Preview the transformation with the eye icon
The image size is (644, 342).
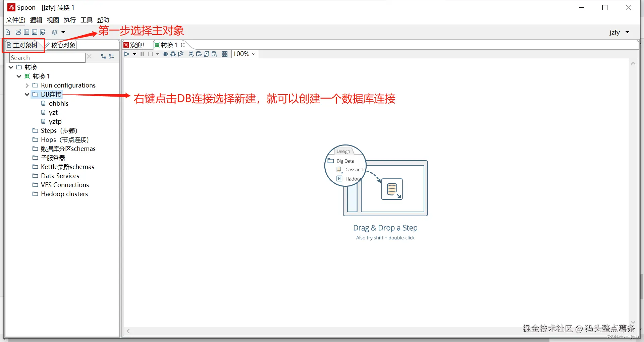[165, 54]
